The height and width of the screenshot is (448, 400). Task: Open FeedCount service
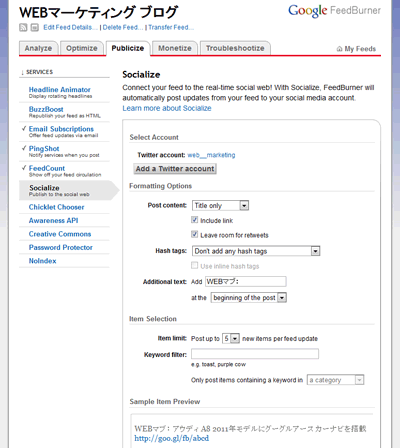(x=47, y=168)
